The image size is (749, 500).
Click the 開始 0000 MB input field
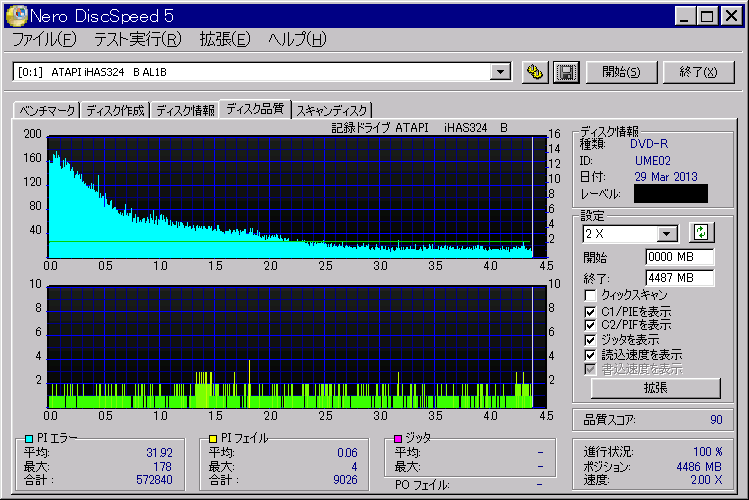(680, 257)
